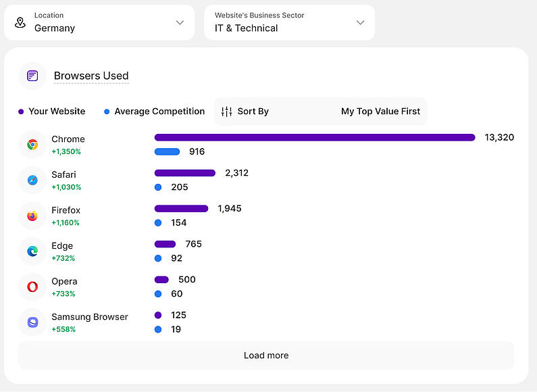This screenshot has height=392, width=537.
Task: Select the Firefox row label
Action: click(66, 210)
